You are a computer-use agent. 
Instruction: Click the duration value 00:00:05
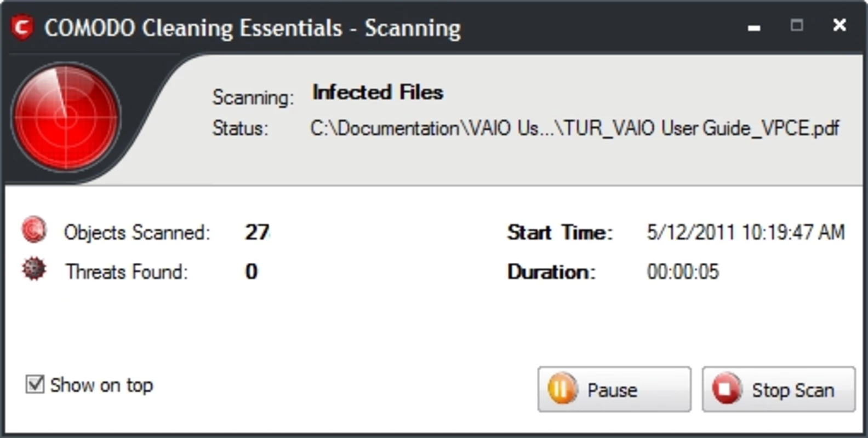(x=683, y=272)
